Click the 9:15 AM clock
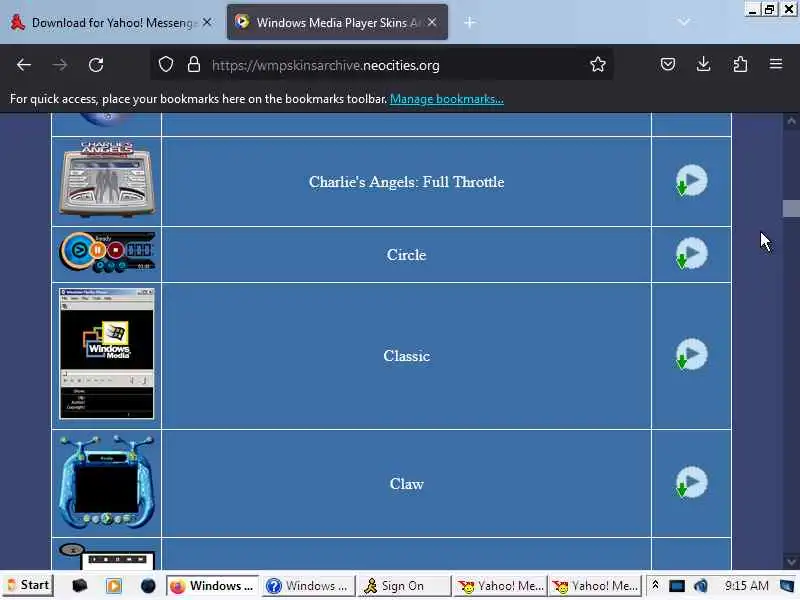The height and width of the screenshot is (600, 800). (x=746, y=585)
